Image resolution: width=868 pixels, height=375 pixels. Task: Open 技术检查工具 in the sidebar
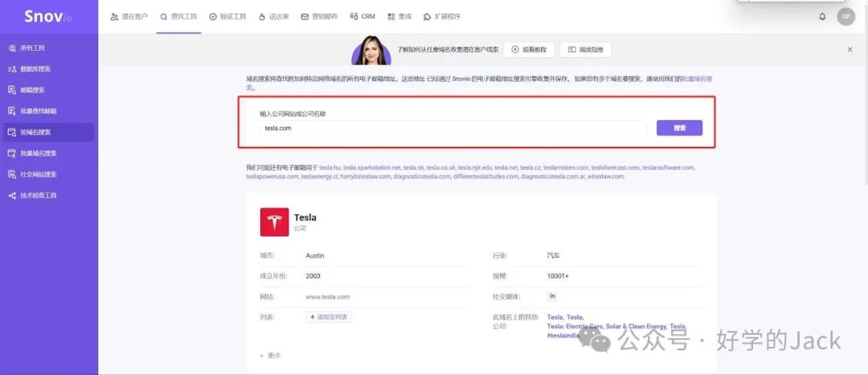click(38, 196)
